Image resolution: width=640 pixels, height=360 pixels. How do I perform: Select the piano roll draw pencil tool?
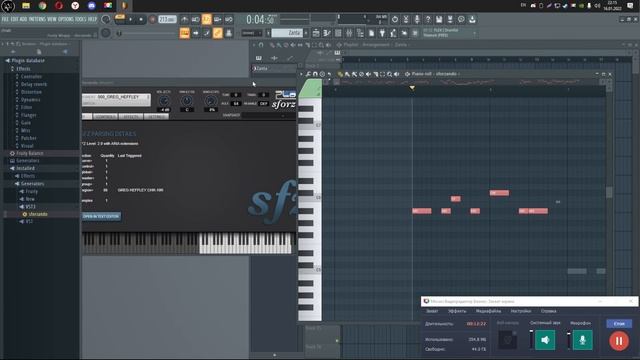coord(340,74)
